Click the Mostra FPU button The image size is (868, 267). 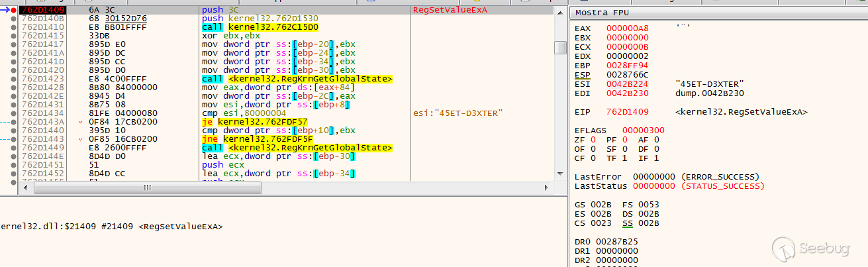click(601, 13)
